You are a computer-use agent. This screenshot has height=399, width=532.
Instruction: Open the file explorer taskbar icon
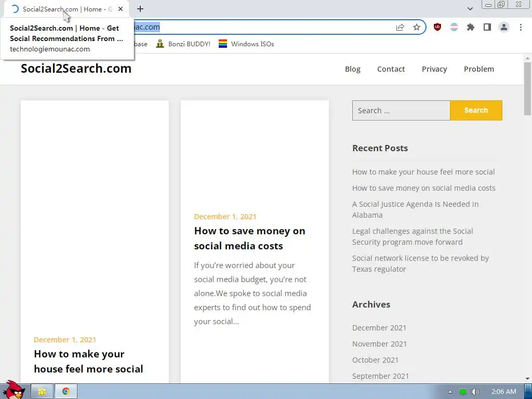(42, 392)
